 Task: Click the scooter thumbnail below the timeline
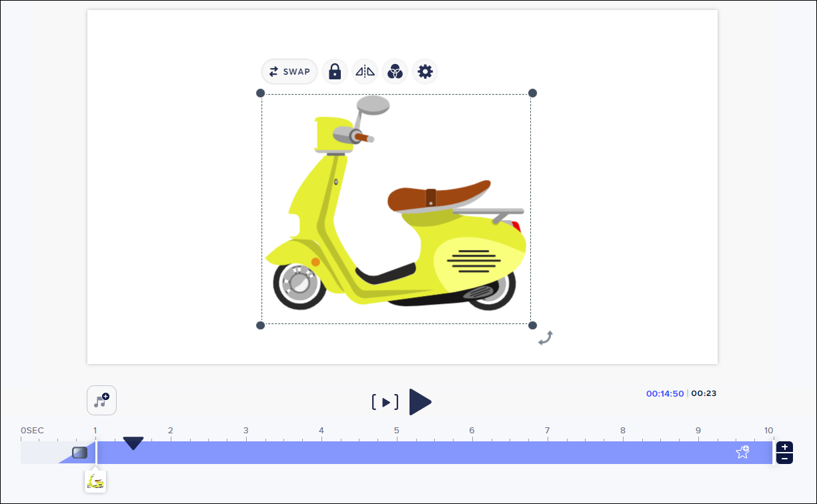(95, 481)
